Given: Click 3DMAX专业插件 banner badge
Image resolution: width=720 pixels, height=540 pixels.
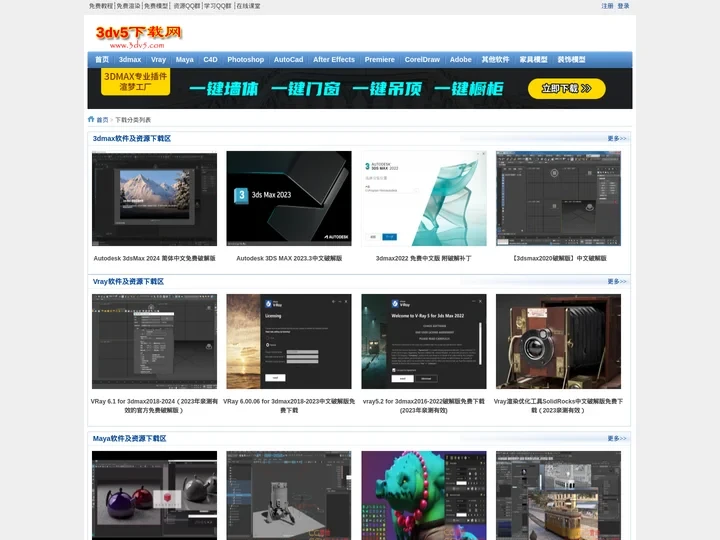Looking at the screenshot, I should (135, 81).
